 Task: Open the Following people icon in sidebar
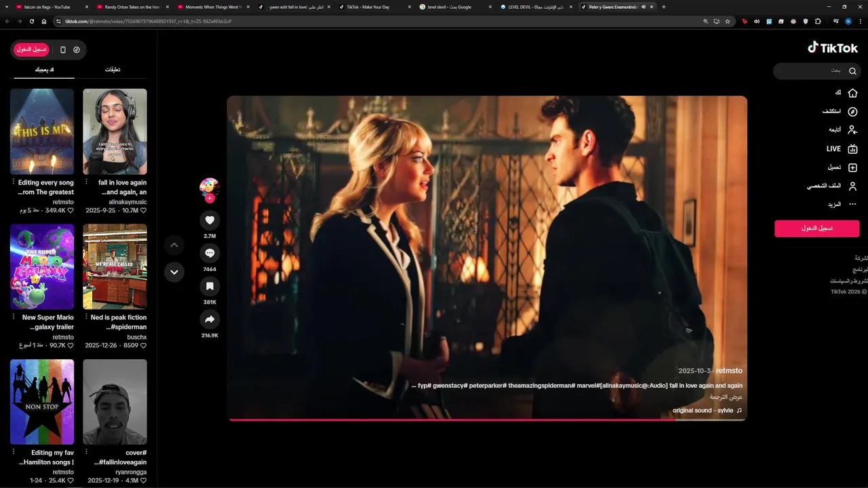click(x=852, y=129)
